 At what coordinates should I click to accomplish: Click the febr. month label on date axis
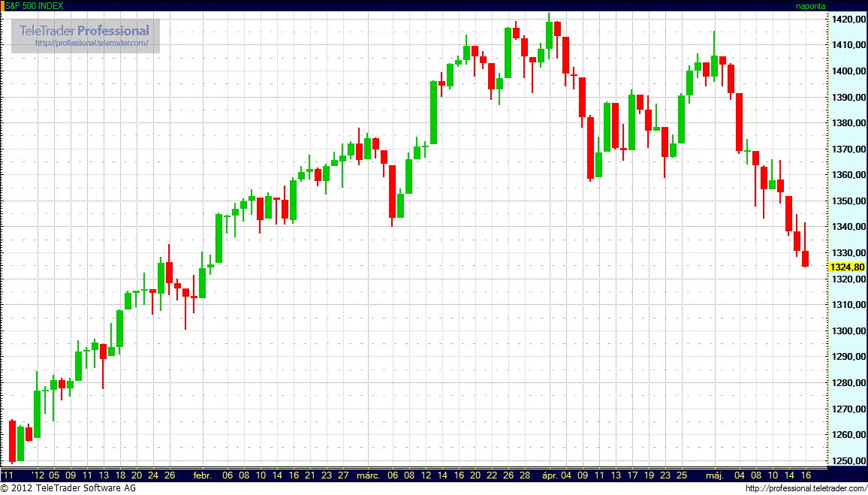point(203,475)
